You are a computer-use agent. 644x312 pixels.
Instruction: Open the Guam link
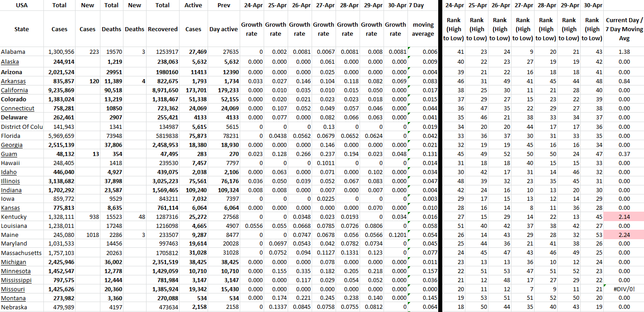coord(9,154)
